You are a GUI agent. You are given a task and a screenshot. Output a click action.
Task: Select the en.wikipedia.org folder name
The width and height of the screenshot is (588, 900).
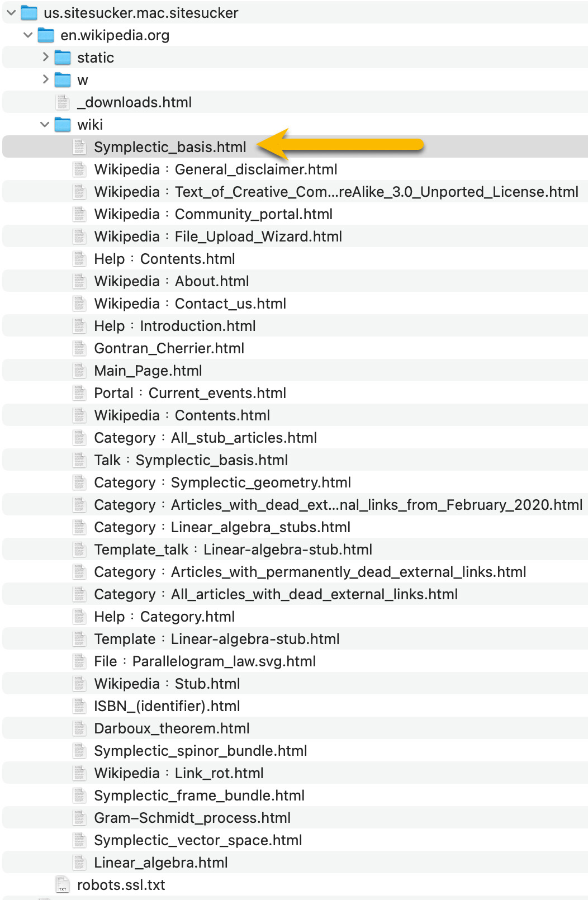click(x=115, y=35)
